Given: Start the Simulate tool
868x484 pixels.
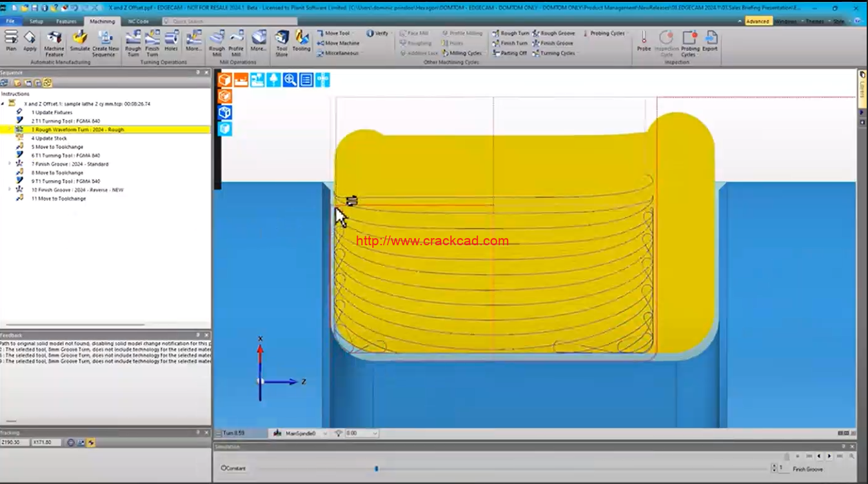Looking at the screenshot, I should click(x=80, y=40).
